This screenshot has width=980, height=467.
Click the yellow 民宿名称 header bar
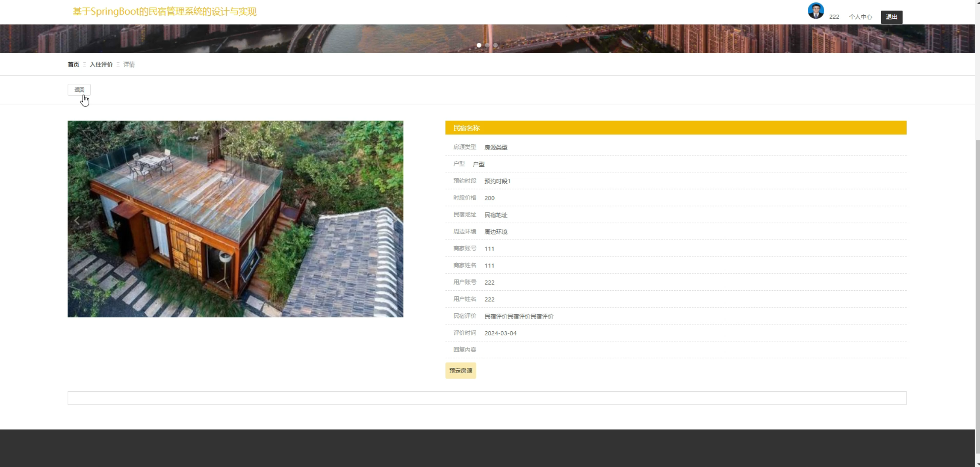point(675,128)
